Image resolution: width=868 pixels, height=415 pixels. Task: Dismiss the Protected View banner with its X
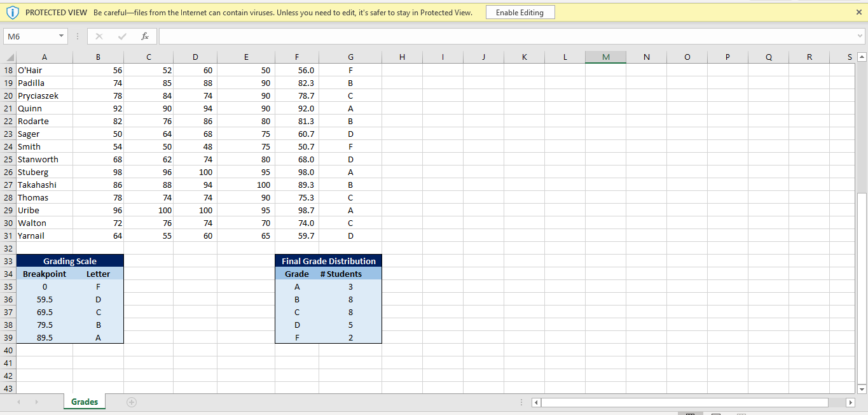858,11
